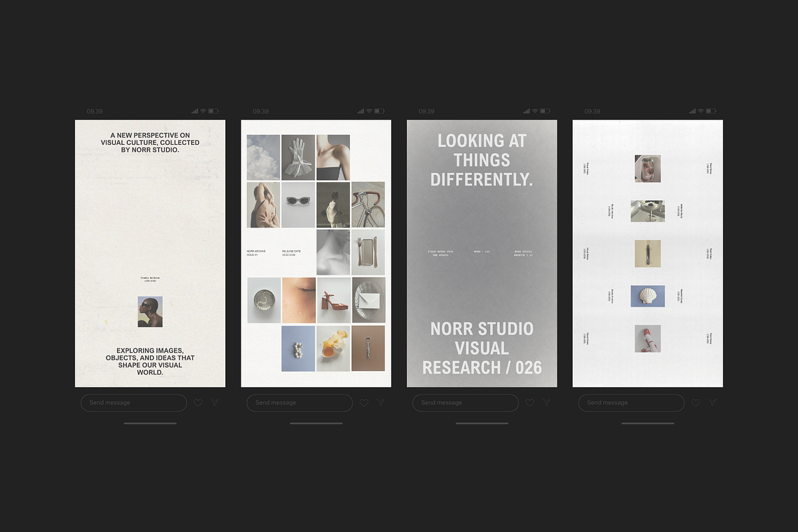Open the metal door handle photo
The height and width of the screenshot is (532, 798).
point(648,253)
